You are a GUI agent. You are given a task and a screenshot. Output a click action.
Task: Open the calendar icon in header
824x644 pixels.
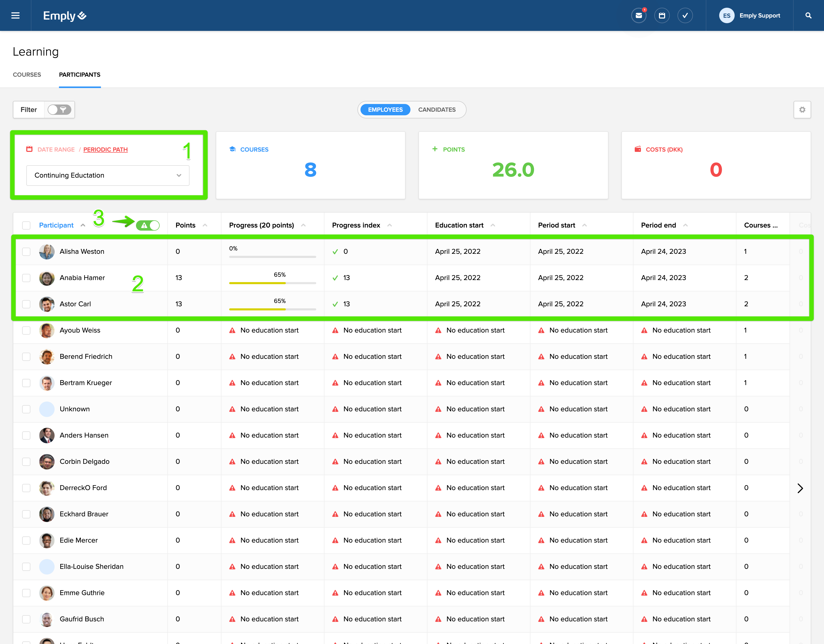click(662, 15)
